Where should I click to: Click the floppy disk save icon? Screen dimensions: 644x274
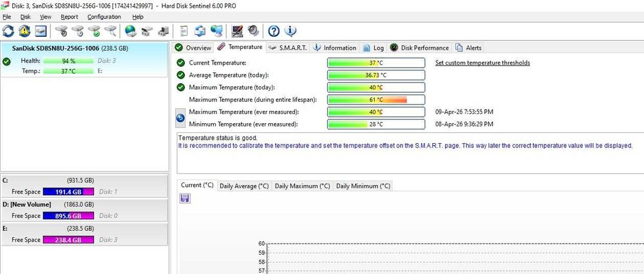point(185,199)
